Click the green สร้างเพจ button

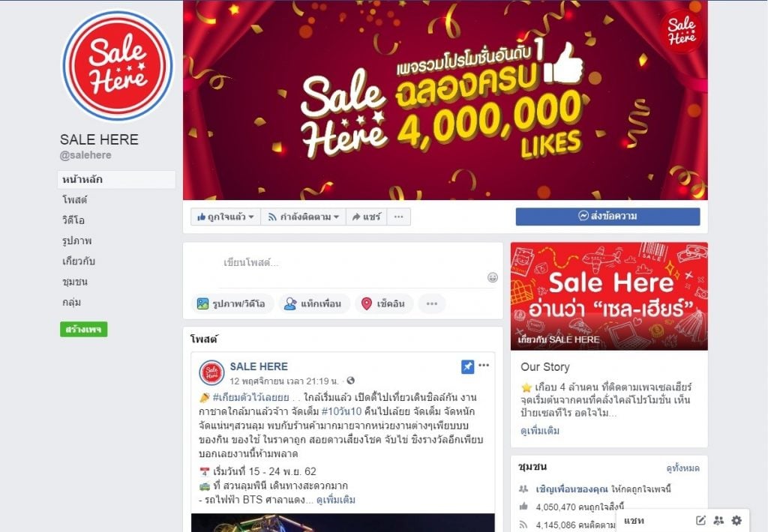[84, 330]
